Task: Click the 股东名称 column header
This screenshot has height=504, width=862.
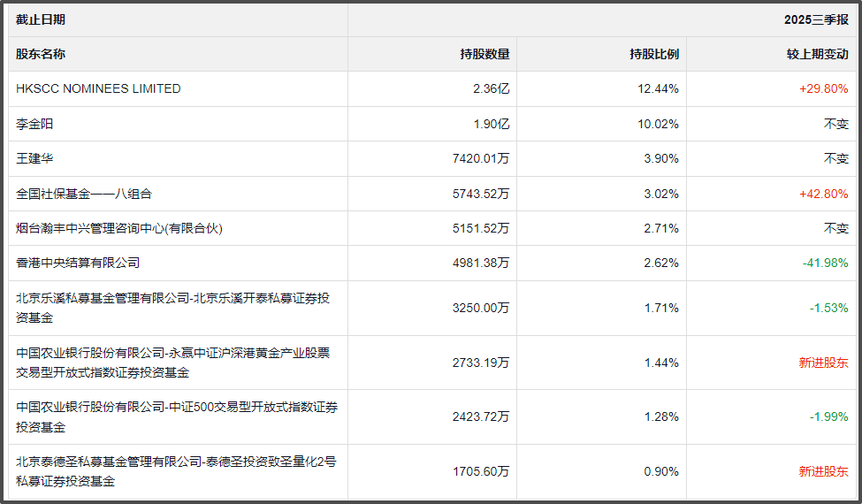Action: (x=41, y=54)
